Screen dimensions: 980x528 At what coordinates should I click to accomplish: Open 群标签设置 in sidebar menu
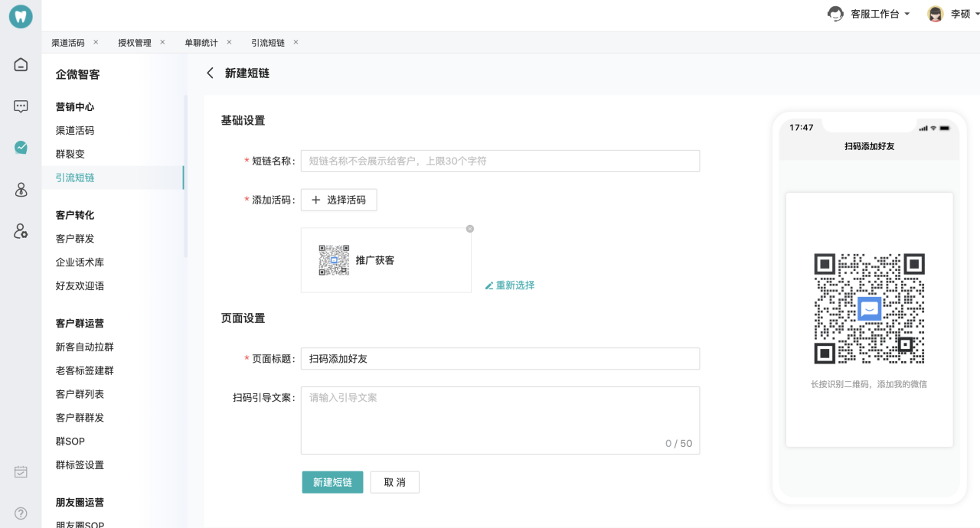pos(80,465)
